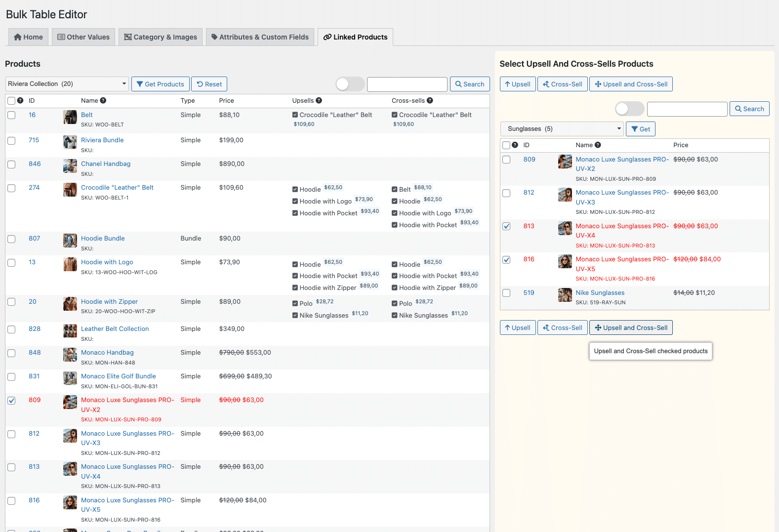Image resolution: width=779 pixels, height=532 pixels.
Task: Open the Crocodile "Leather" Belt product link
Action: tap(117, 187)
